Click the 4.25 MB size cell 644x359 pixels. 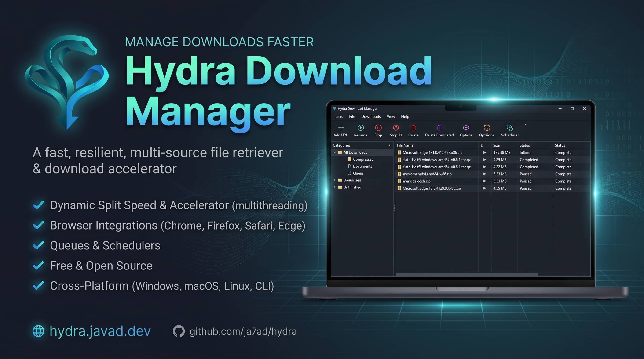pos(500,160)
